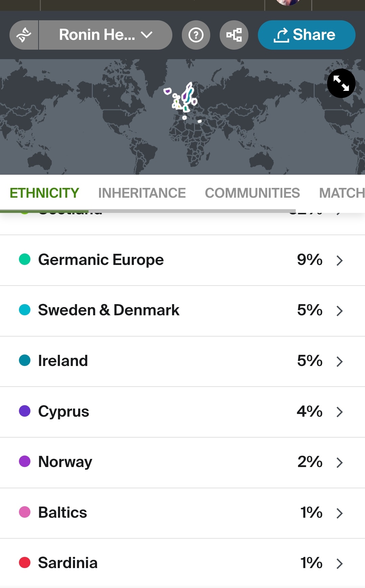The width and height of the screenshot is (365, 588).
Task: Tap the DNA helix icon button
Action: coord(24,35)
